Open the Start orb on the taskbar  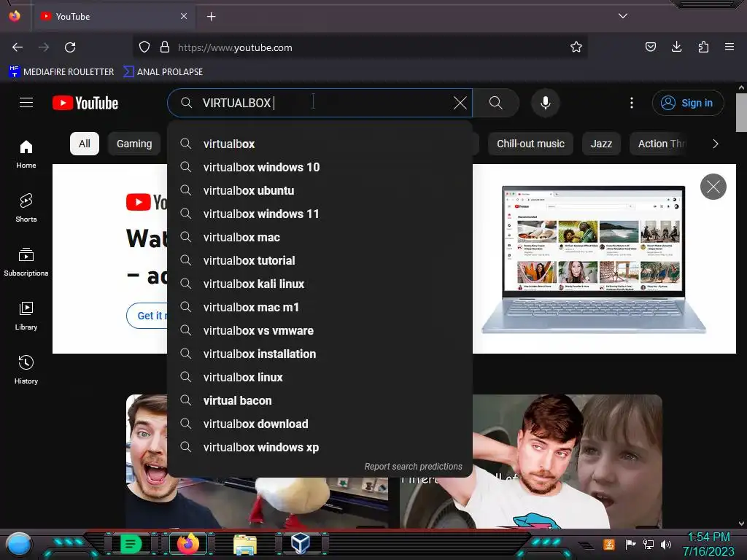pyautogui.click(x=19, y=544)
